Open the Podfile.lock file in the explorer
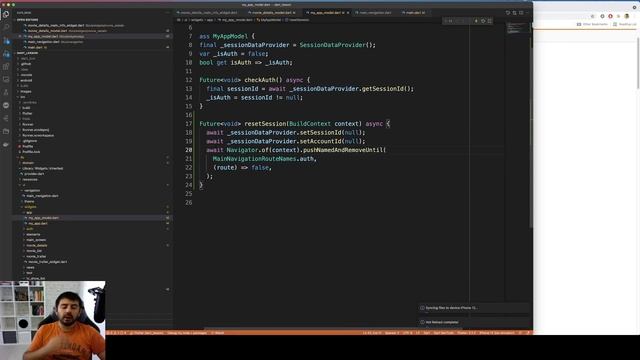 tap(31, 152)
